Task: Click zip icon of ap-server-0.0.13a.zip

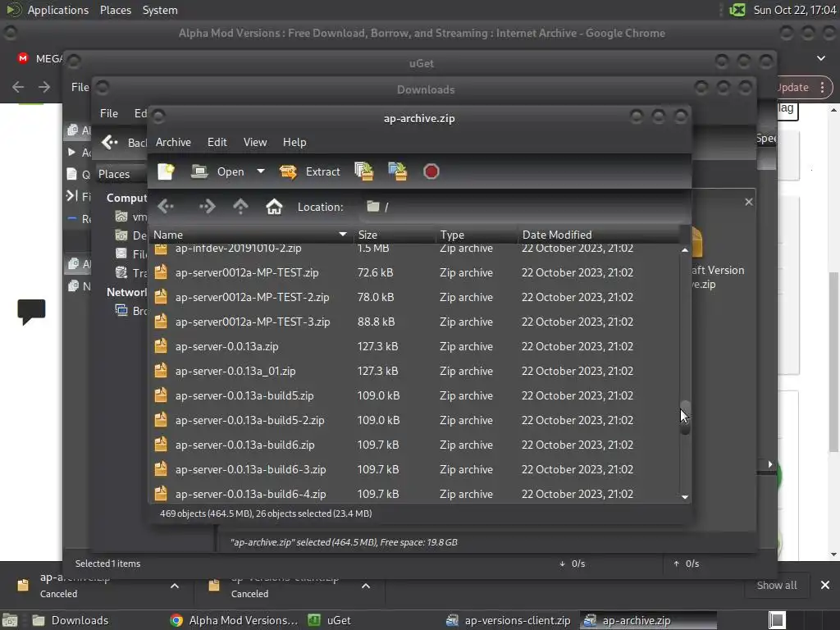Action: [x=161, y=346]
